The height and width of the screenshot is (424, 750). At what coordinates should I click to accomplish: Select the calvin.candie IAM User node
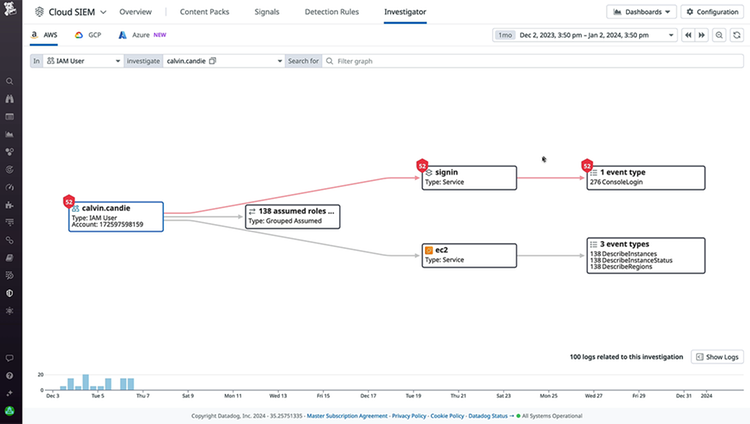pos(116,217)
